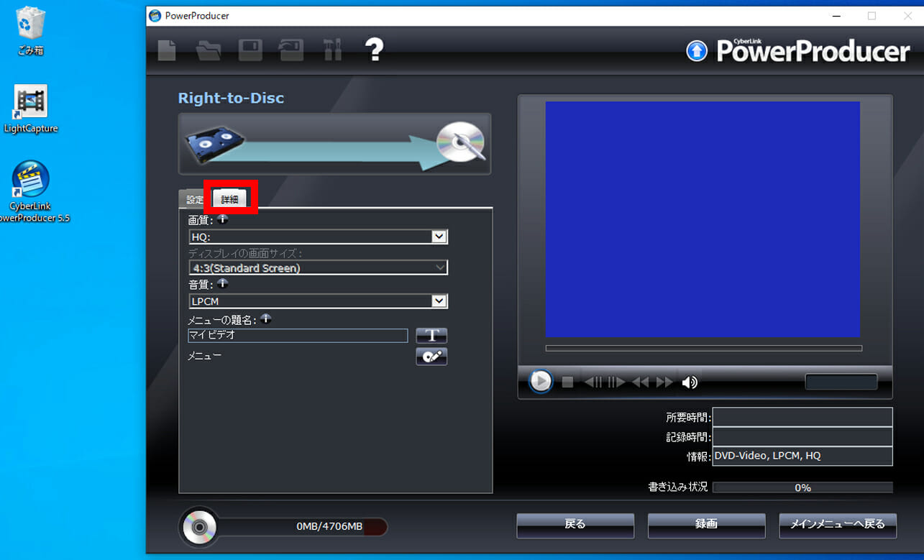Click the New Project toolbar icon
This screenshot has width=924, height=560.
click(x=167, y=50)
